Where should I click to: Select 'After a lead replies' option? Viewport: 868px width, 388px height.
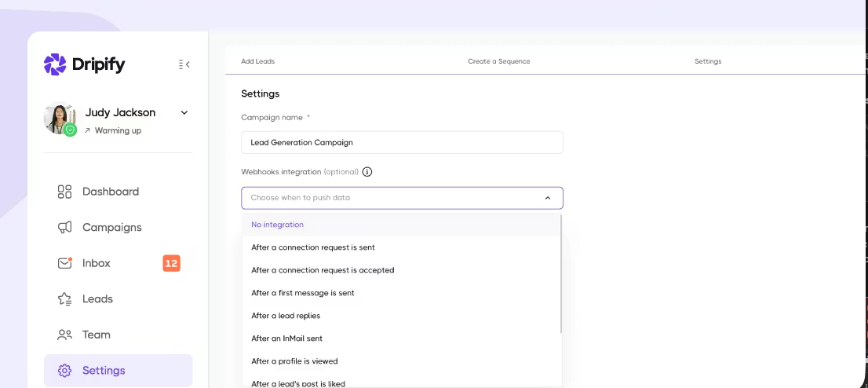pos(286,316)
